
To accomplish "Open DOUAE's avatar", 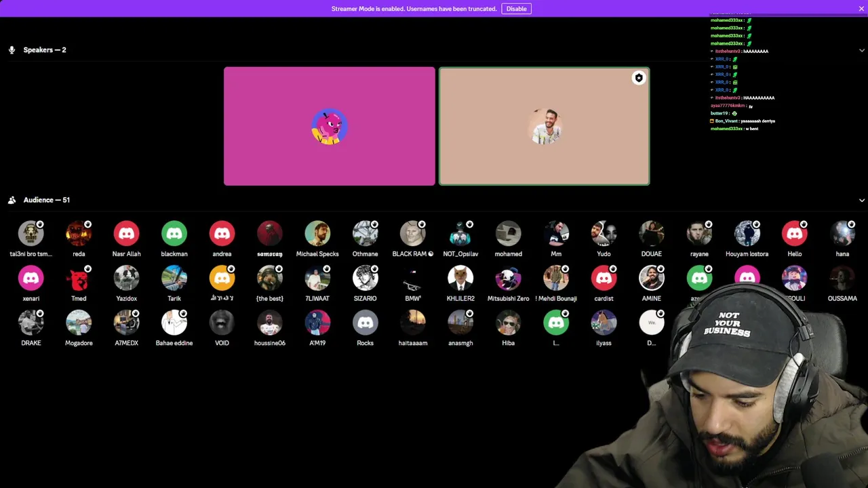I will pyautogui.click(x=651, y=234).
